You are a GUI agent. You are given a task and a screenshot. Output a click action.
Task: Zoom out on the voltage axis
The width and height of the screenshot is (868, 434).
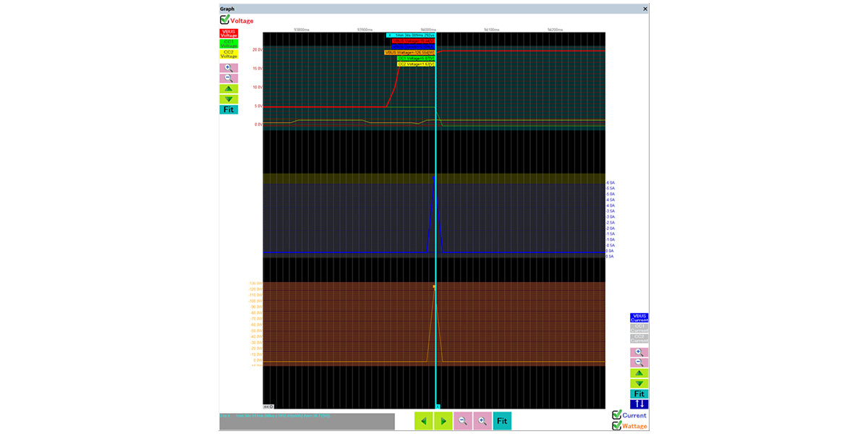point(229,77)
